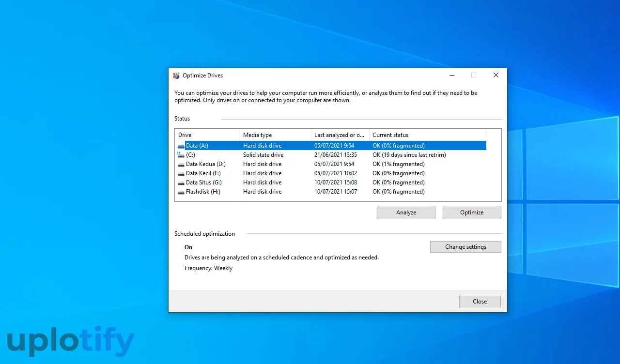Click the Current status column header
Image resolution: width=620 pixels, height=364 pixels.
[428, 135]
